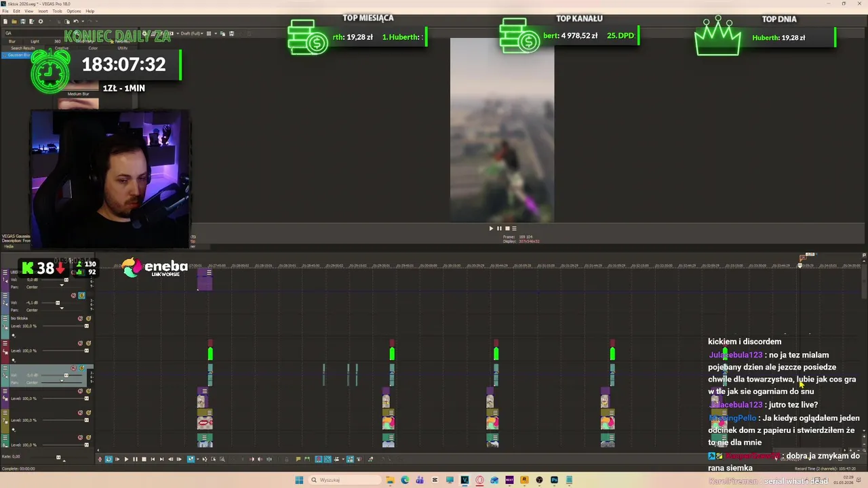Go to start of project in transport

[153, 460]
